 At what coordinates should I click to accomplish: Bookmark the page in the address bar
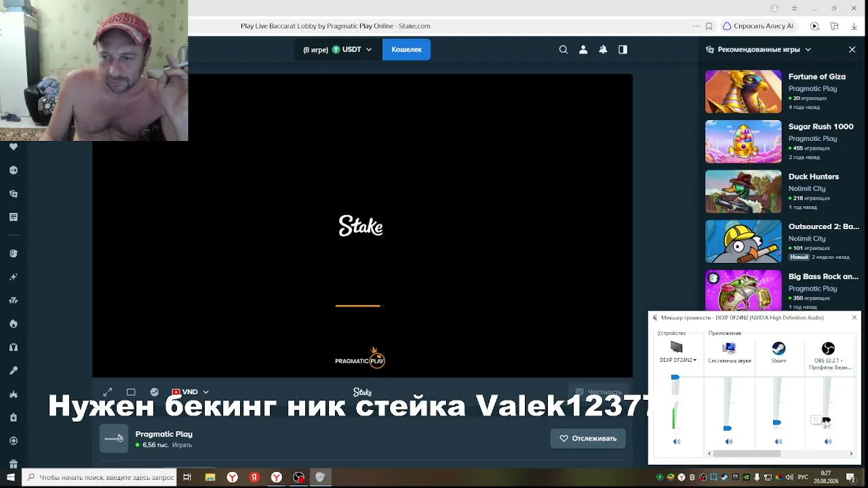tap(709, 26)
